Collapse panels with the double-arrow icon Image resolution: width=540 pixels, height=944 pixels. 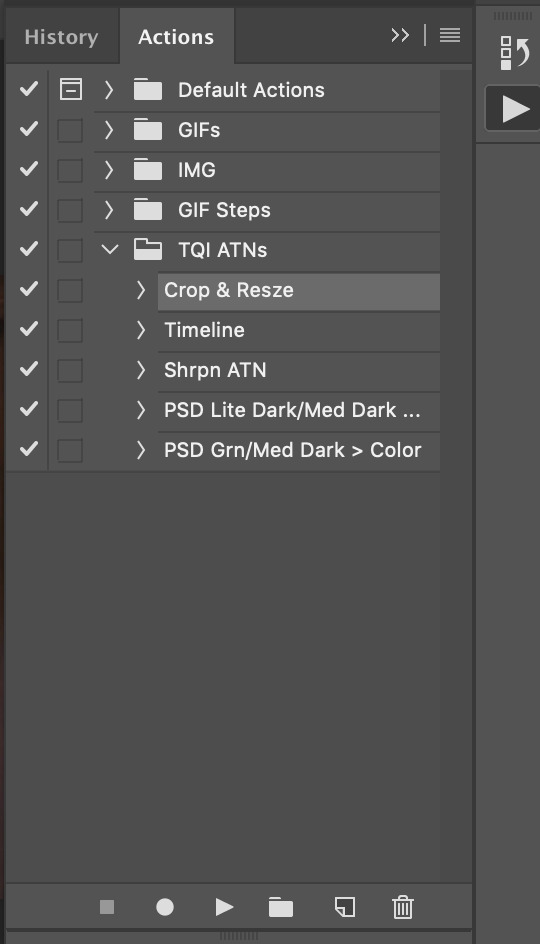pyautogui.click(x=400, y=36)
